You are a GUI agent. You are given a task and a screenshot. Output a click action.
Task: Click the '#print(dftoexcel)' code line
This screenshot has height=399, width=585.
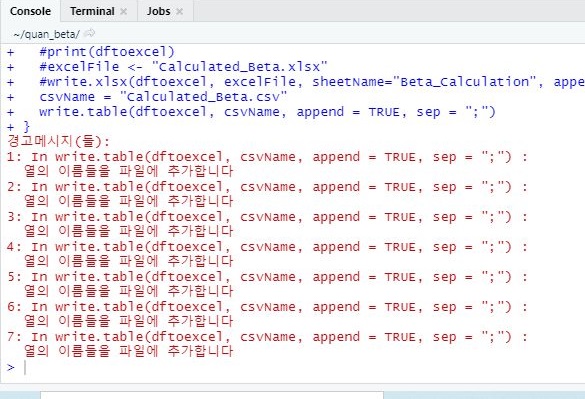tap(107, 52)
